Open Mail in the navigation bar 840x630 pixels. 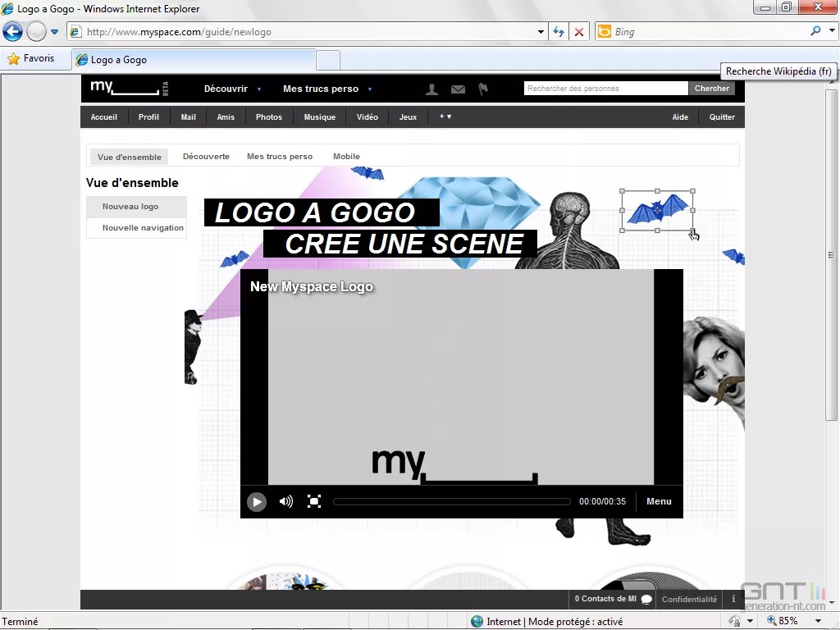pyautogui.click(x=188, y=116)
